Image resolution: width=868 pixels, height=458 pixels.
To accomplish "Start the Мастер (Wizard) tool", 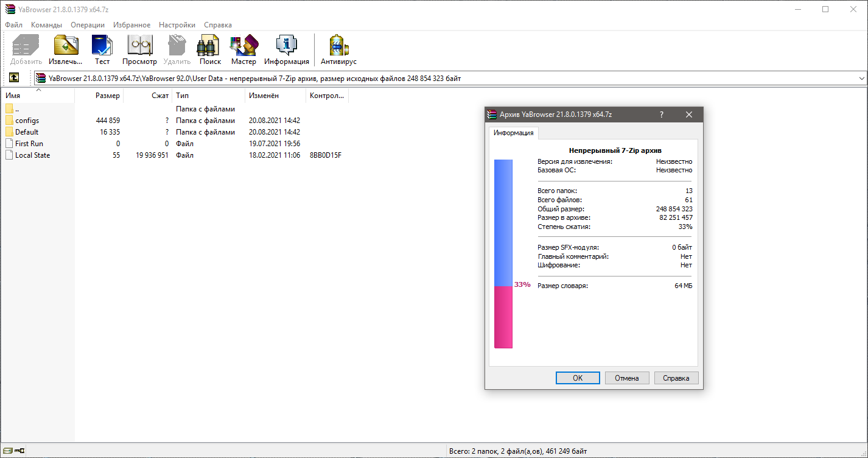I will point(243,50).
